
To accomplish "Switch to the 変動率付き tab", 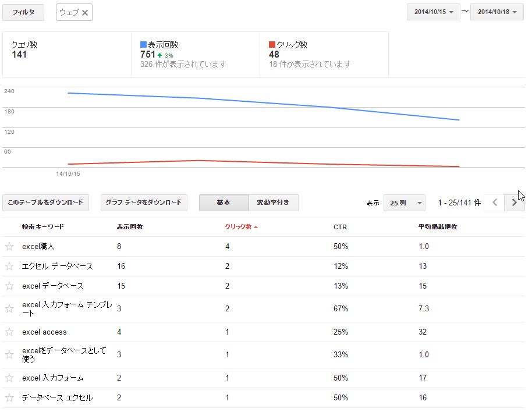I will pyautogui.click(x=273, y=203).
